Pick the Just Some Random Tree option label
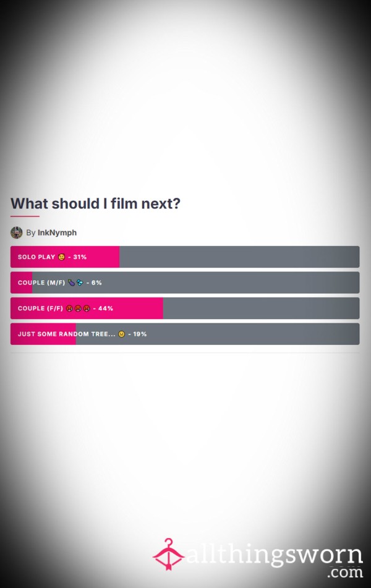This screenshot has height=588, width=371. (x=66, y=334)
